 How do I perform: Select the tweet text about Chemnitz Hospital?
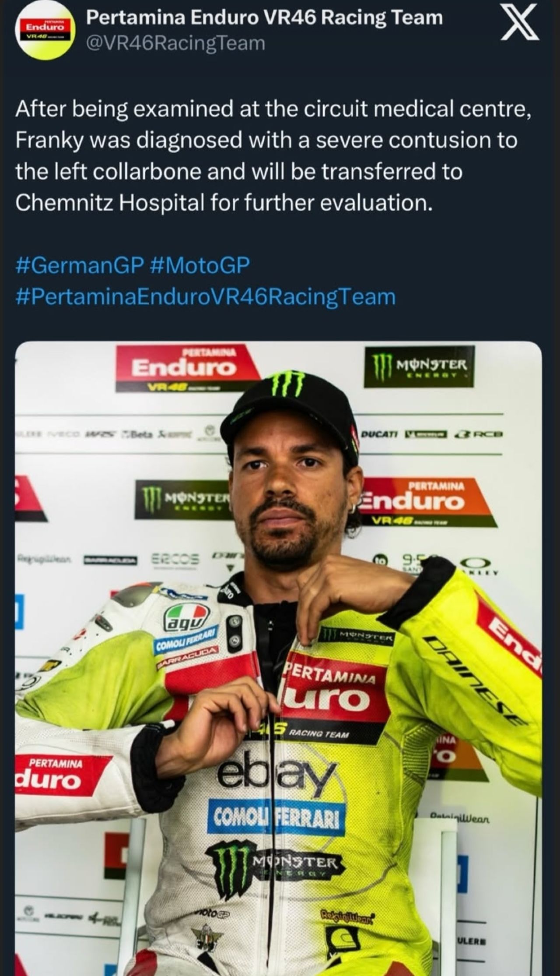[273, 156]
